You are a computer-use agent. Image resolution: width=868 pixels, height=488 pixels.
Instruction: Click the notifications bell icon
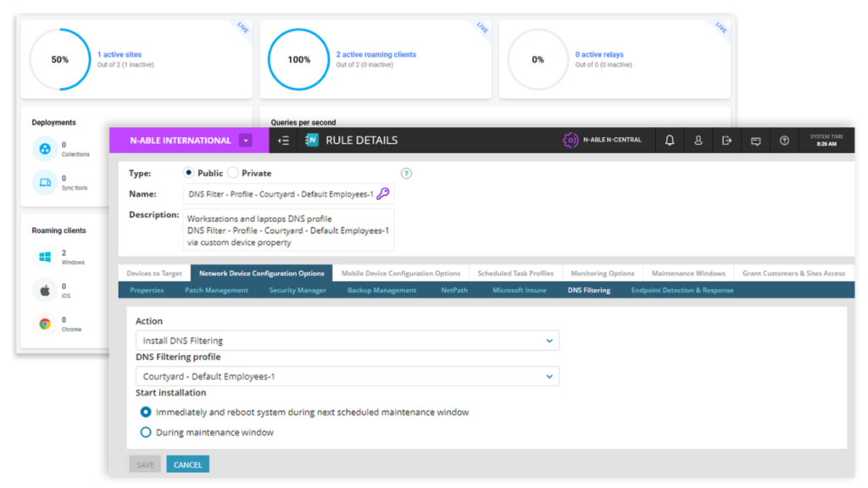tap(670, 141)
